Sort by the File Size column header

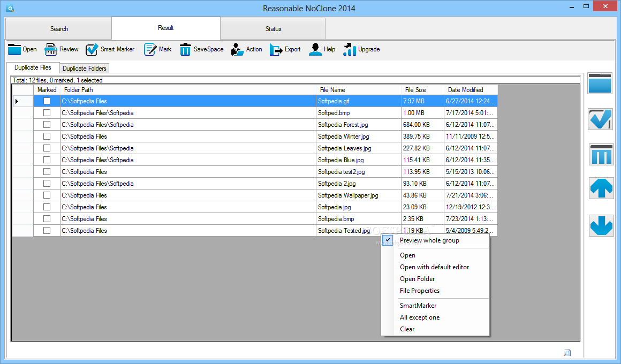[422, 90]
